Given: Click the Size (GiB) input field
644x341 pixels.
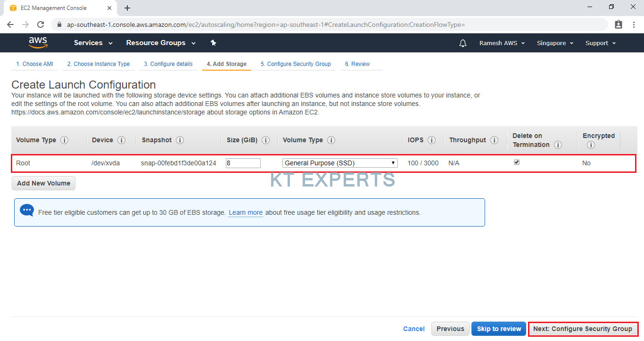Looking at the screenshot, I should (x=243, y=163).
